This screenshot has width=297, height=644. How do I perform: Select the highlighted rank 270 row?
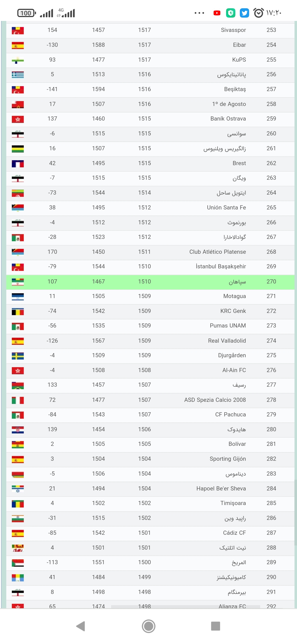point(150,282)
